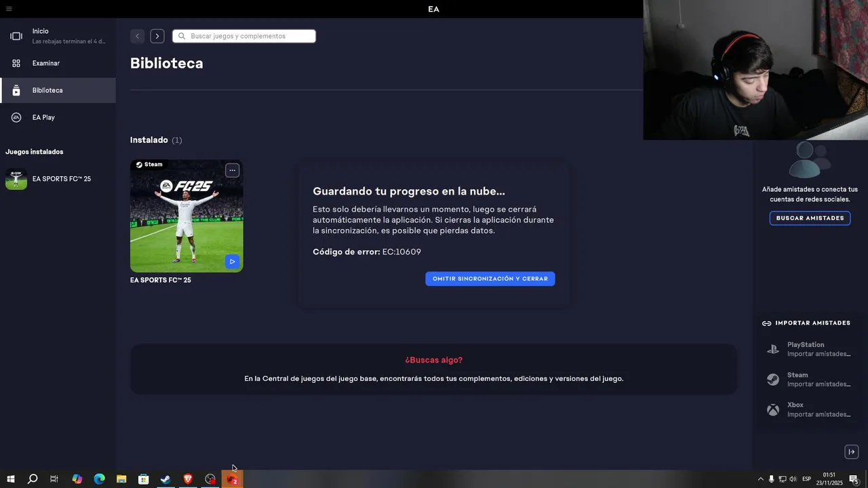The height and width of the screenshot is (488, 868).
Task: Click the FC 25 game cover thumbnail
Action: coord(186,216)
